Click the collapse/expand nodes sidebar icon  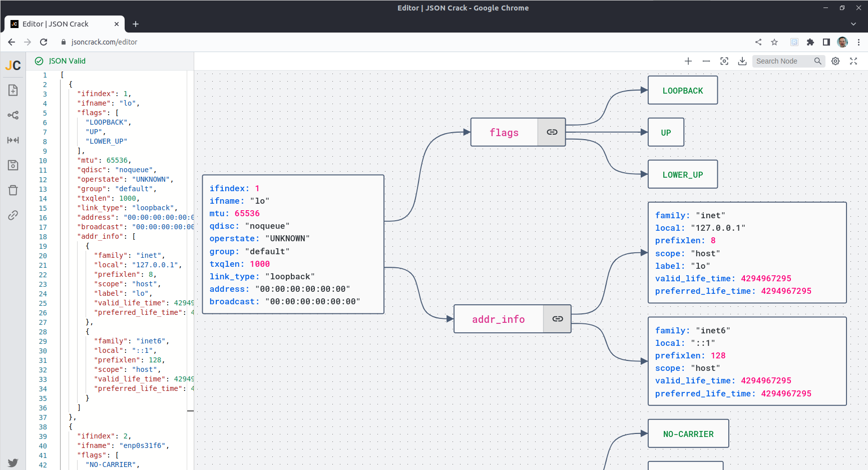(13, 140)
